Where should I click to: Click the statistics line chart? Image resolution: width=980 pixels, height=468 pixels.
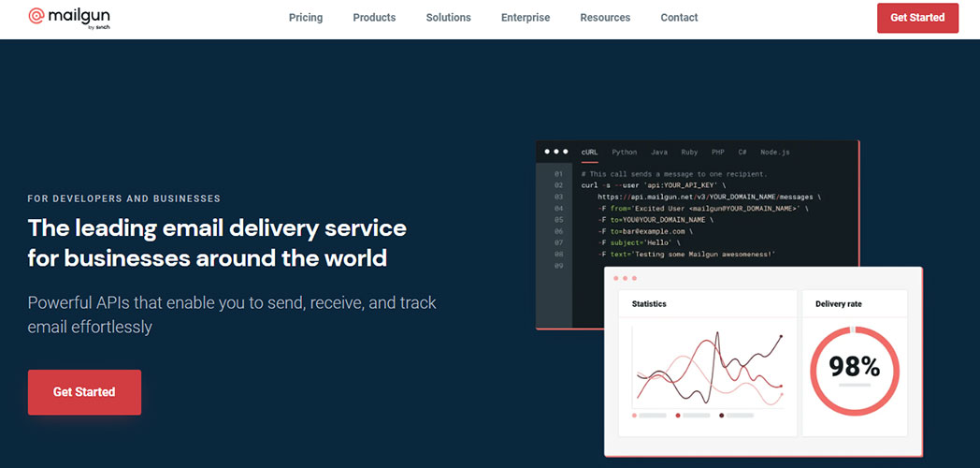click(x=709, y=367)
